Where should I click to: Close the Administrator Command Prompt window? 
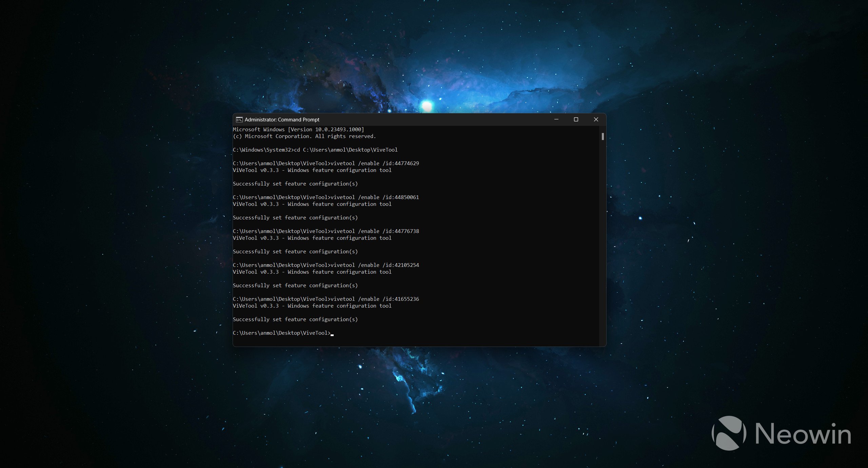click(596, 119)
